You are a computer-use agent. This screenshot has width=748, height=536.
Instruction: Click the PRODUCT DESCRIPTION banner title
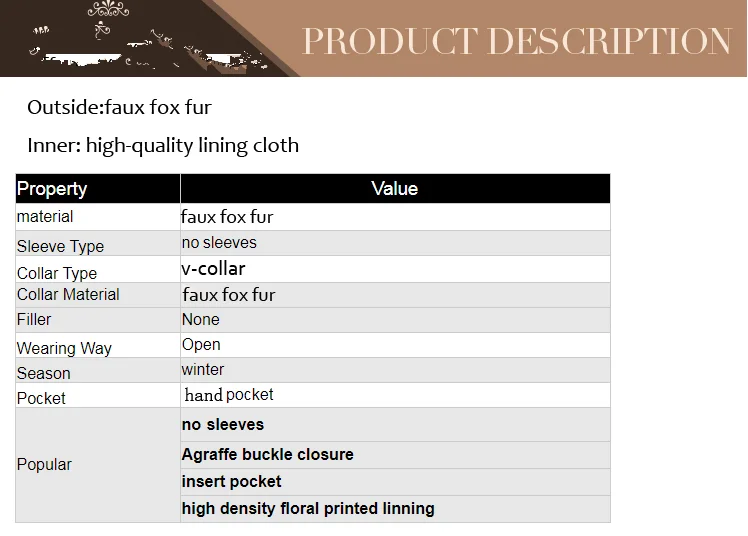point(516,41)
